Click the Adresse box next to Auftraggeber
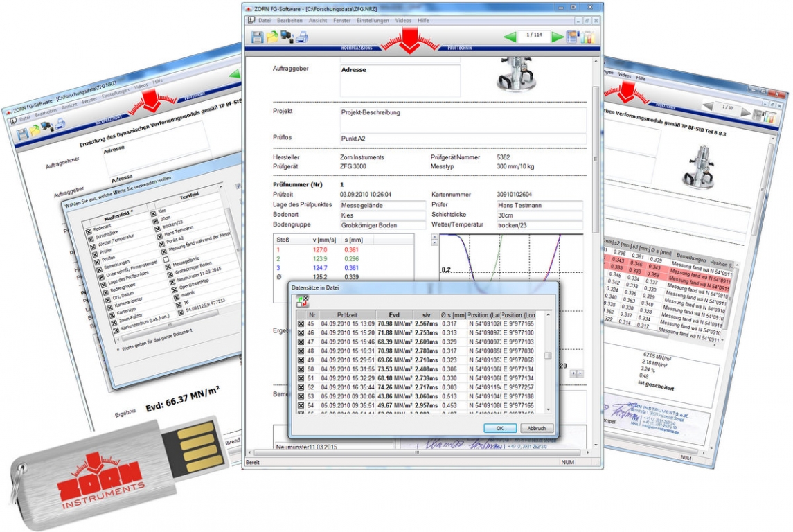Viewport: 793px width, 532px height. pos(400,80)
